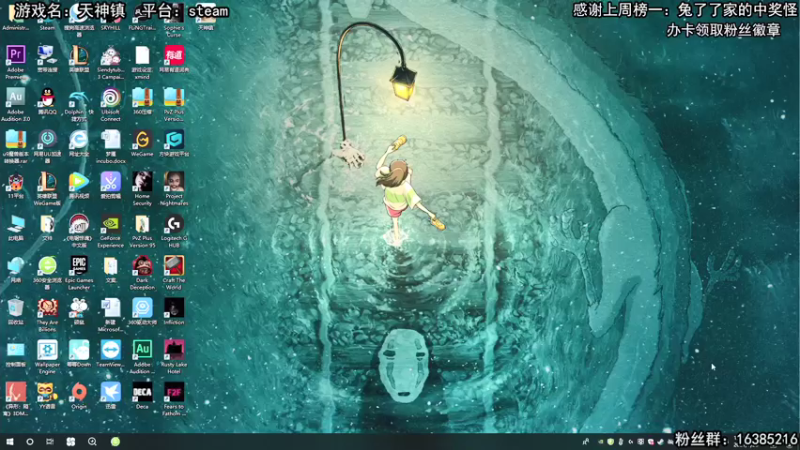Launch Infliction game shortcut
The image size is (800, 450).
[x=173, y=308]
